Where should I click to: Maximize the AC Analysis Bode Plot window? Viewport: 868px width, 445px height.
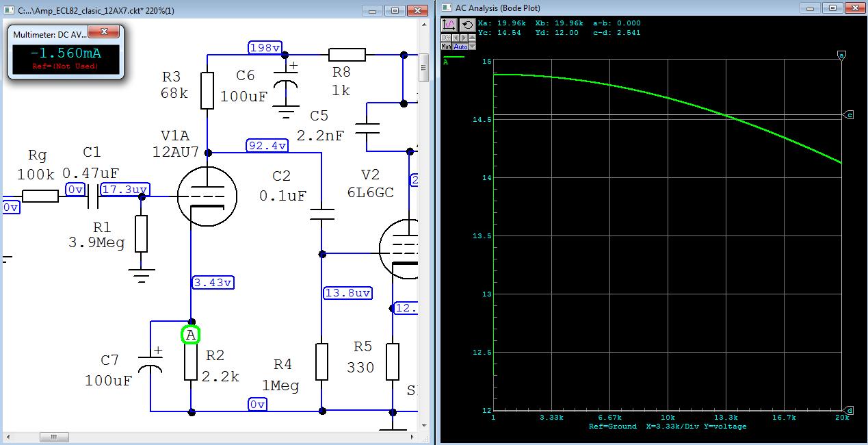point(832,8)
